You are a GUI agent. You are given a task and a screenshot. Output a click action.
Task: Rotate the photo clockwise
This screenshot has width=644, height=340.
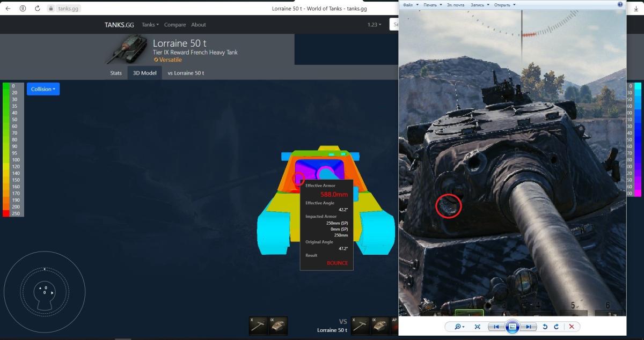557,327
